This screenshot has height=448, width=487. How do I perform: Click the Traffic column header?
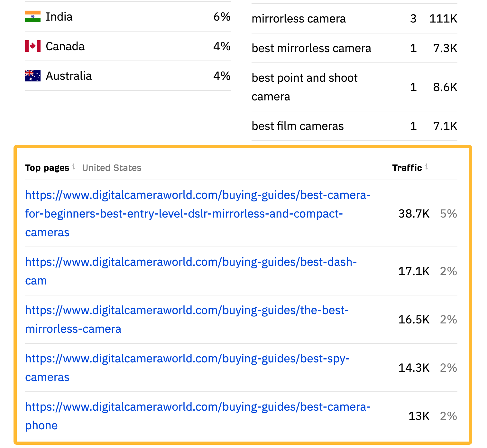point(407,167)
